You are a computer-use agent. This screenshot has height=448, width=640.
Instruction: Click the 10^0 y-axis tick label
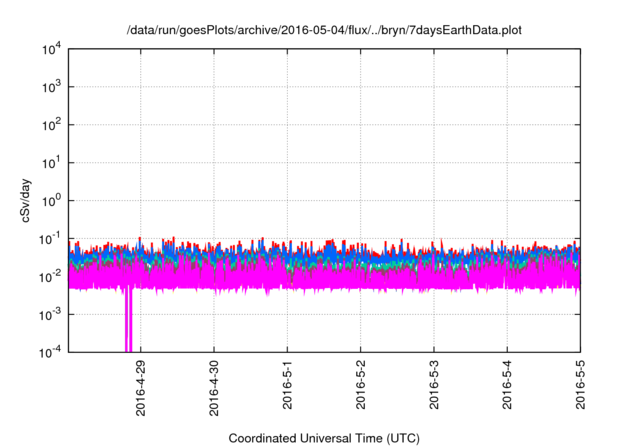52,201
